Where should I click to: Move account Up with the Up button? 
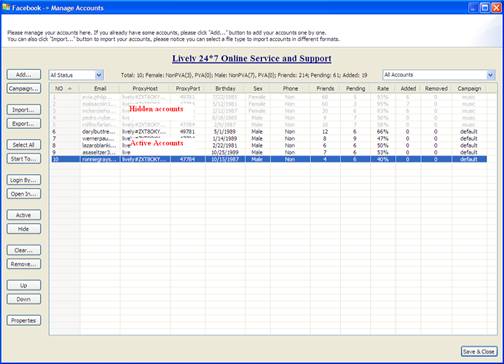tap(24, 285)
